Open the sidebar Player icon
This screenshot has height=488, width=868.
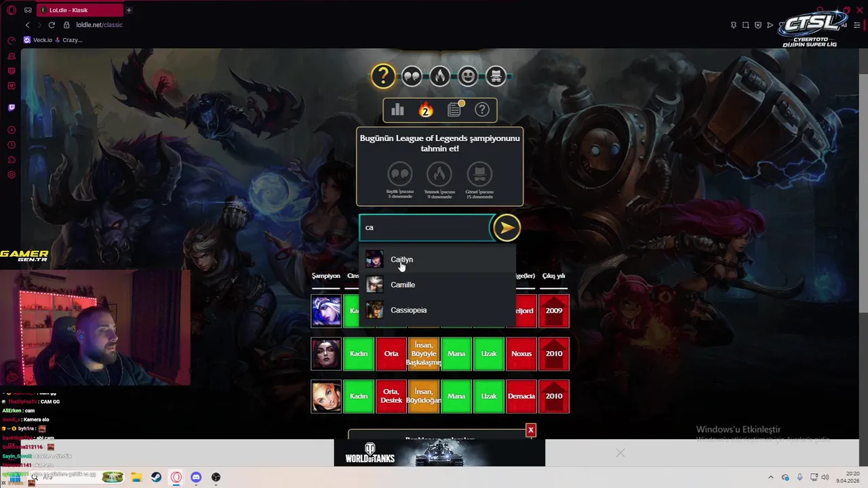pos(12,130)
